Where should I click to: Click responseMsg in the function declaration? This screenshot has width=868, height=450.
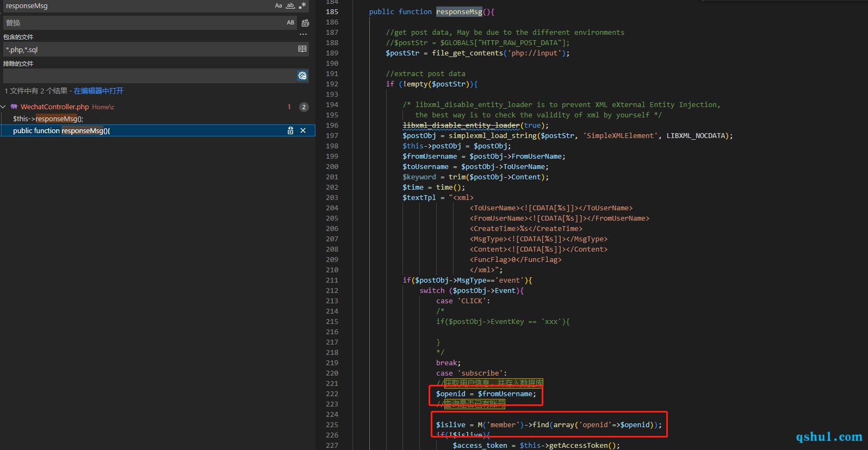click(x=459, y=12)
